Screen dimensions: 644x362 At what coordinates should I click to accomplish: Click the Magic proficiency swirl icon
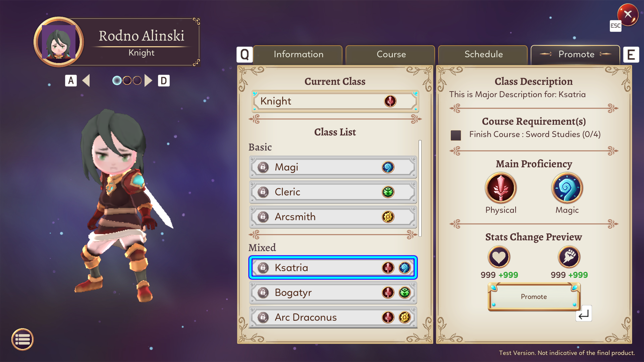(x=567, y=188)
